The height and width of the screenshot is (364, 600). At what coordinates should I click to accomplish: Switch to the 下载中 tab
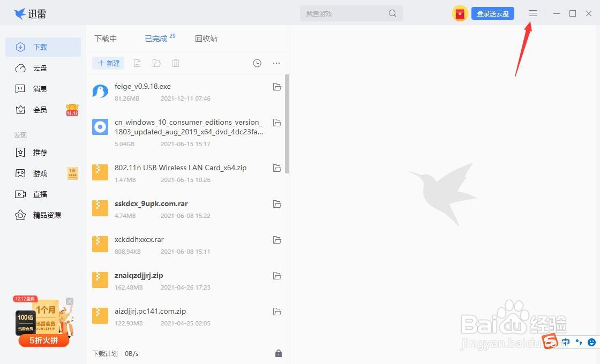click(x=106, y=39)
